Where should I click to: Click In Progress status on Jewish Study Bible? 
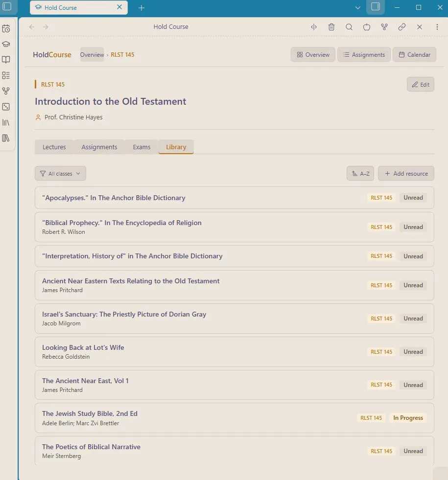tap(408, 418)
